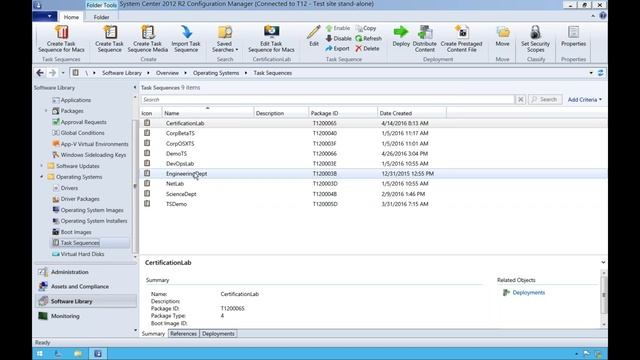Sort list by Name column
The height and width of the screenshot is (360, 640).
click(x=208, y=113)
